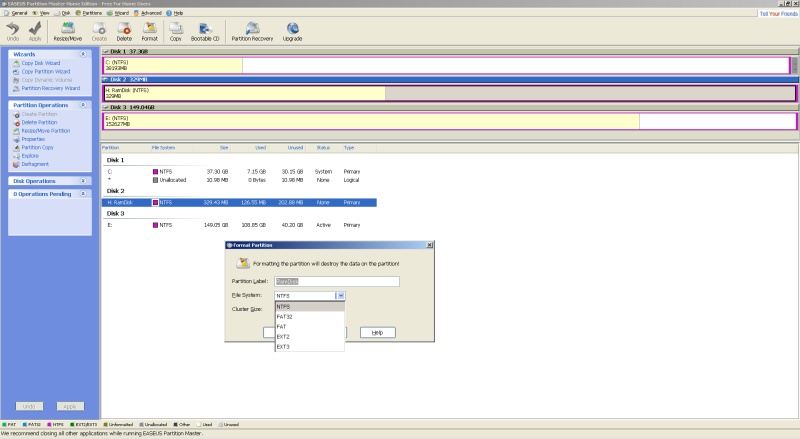
Task: Click the FAT32 legend color swatch
Action: [24, 425]
